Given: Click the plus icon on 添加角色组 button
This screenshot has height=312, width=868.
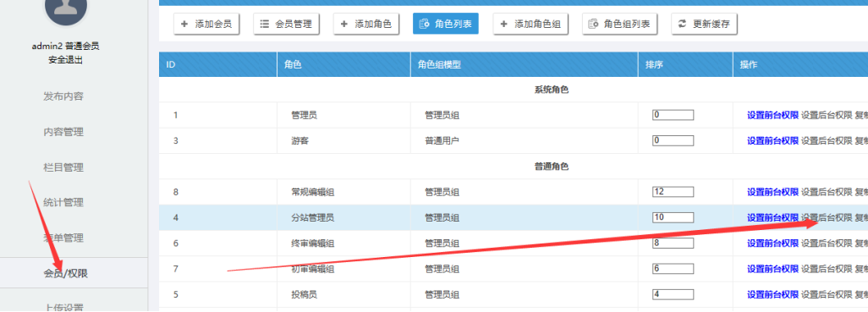Looking at the screenshot, I should (503, 25).
